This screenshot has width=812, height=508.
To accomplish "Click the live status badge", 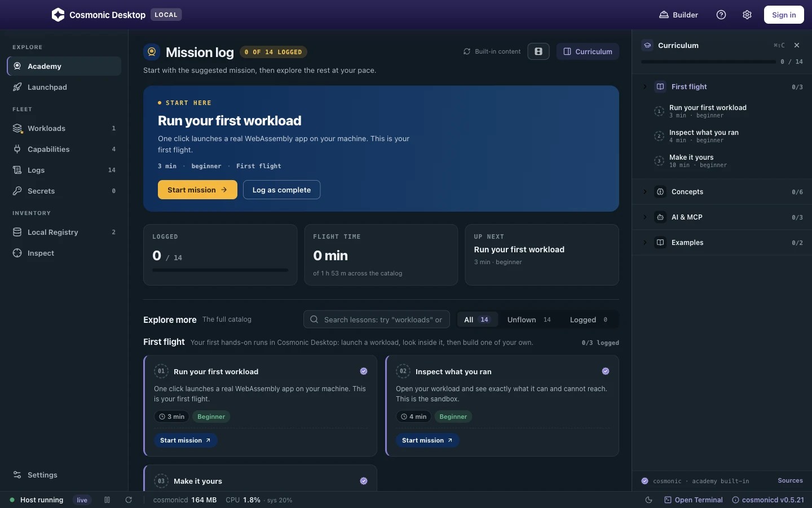I will pyautogui.click(x=82, y=500).
